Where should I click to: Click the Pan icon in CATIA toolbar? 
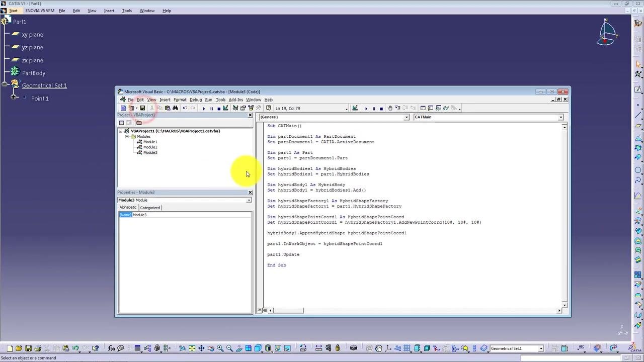[x=201, y=348]
